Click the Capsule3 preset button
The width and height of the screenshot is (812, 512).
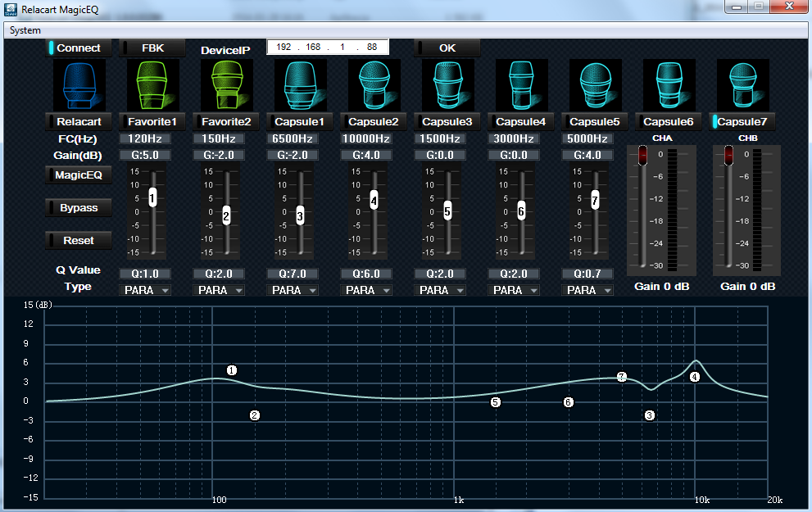[x=447, y=122]
